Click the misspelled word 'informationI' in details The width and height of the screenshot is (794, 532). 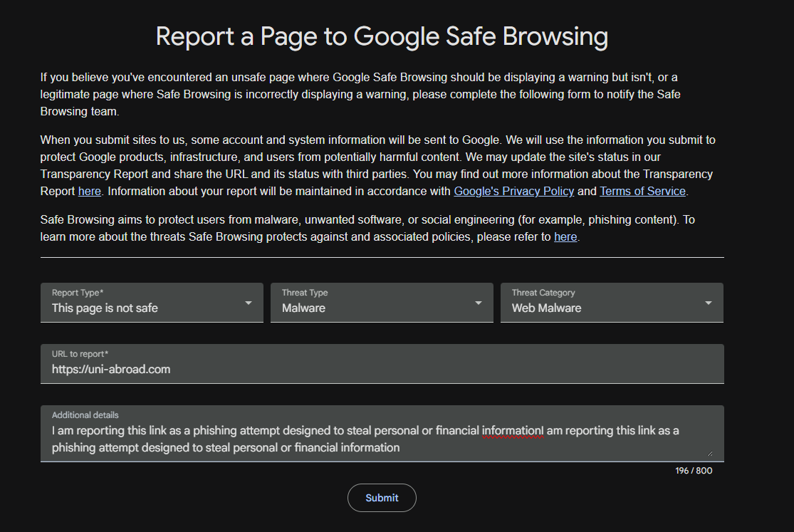point(513,431)
